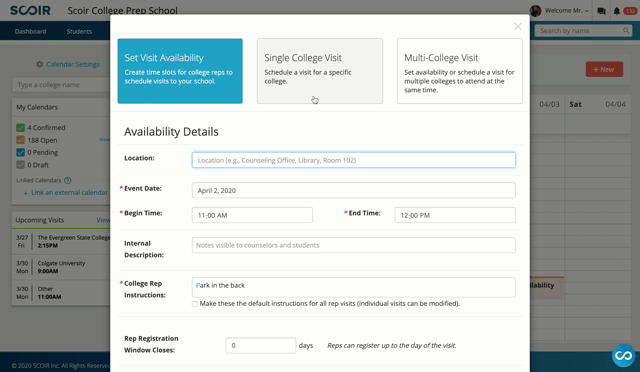This screenshot has width=640, height=372.
Task: Click the availability event block in calendar
Action: (547, 287)
